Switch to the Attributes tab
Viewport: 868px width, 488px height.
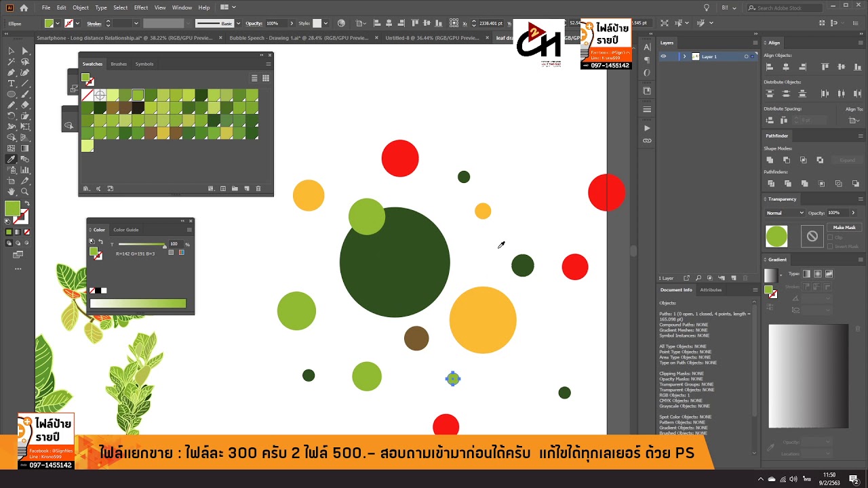[x=711, y=289]
